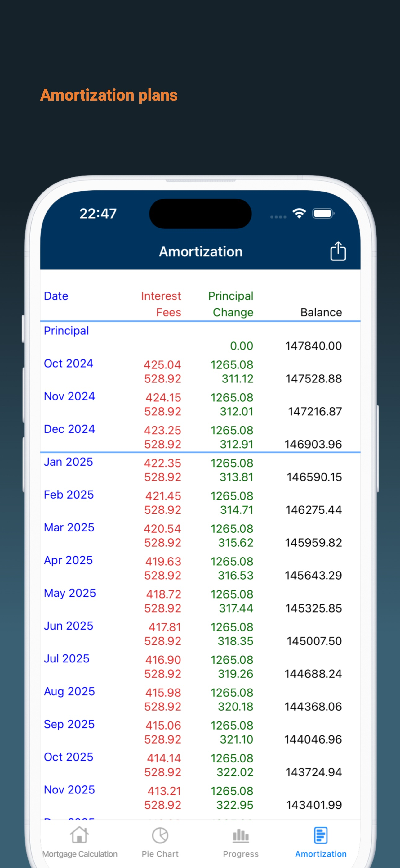Tap principal change 322.95
This screenshot has height=868, width=400.
click(235, 805)
